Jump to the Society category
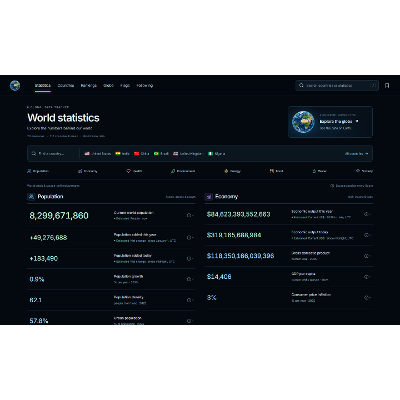Screen dimensions: 400x400 (364, 171)
